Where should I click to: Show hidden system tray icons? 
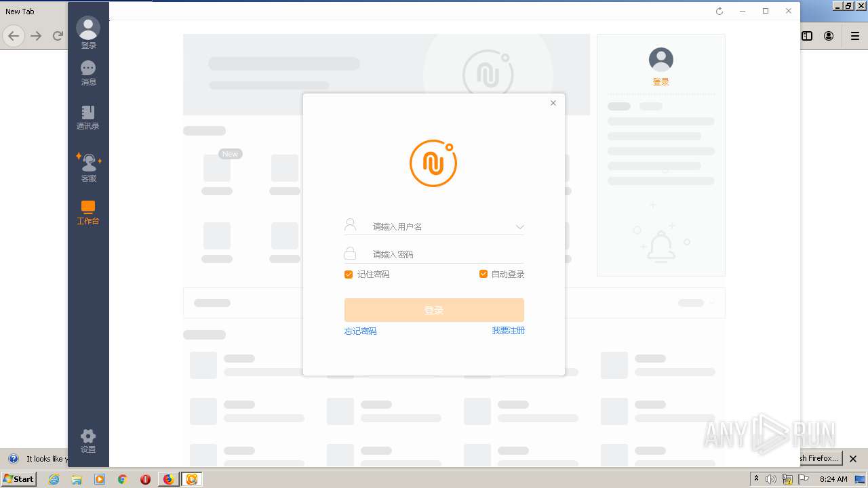click(x=756, y=479)
